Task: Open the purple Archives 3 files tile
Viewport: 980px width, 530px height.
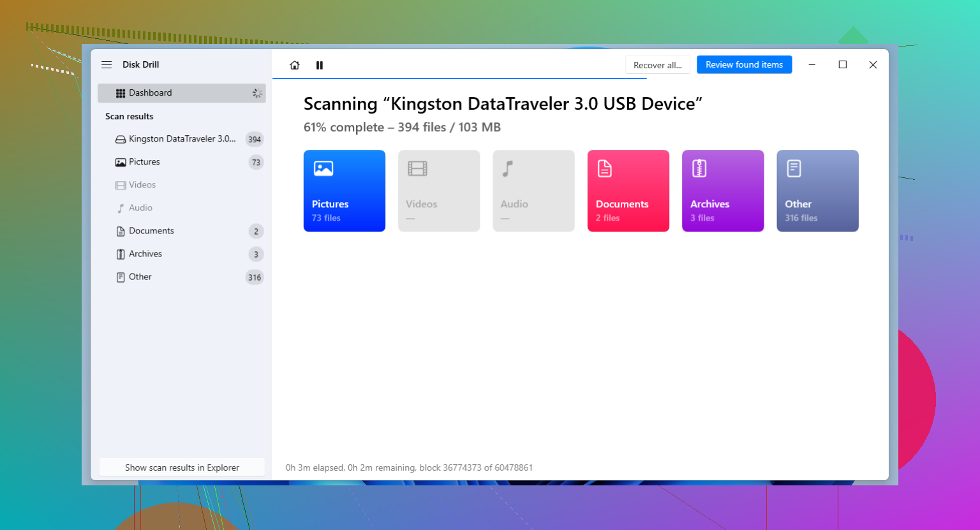Action: pyautogui.click(x=723, y=191)
